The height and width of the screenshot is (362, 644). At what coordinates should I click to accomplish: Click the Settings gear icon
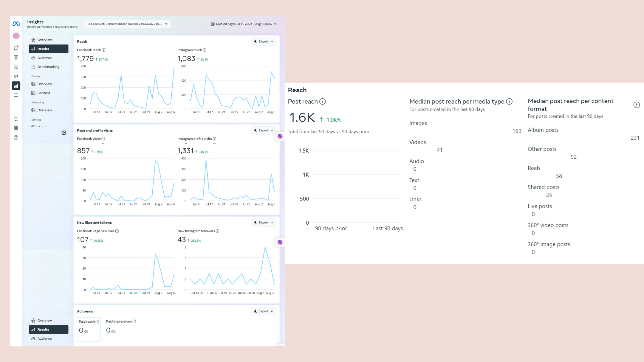tap(16, 128)
